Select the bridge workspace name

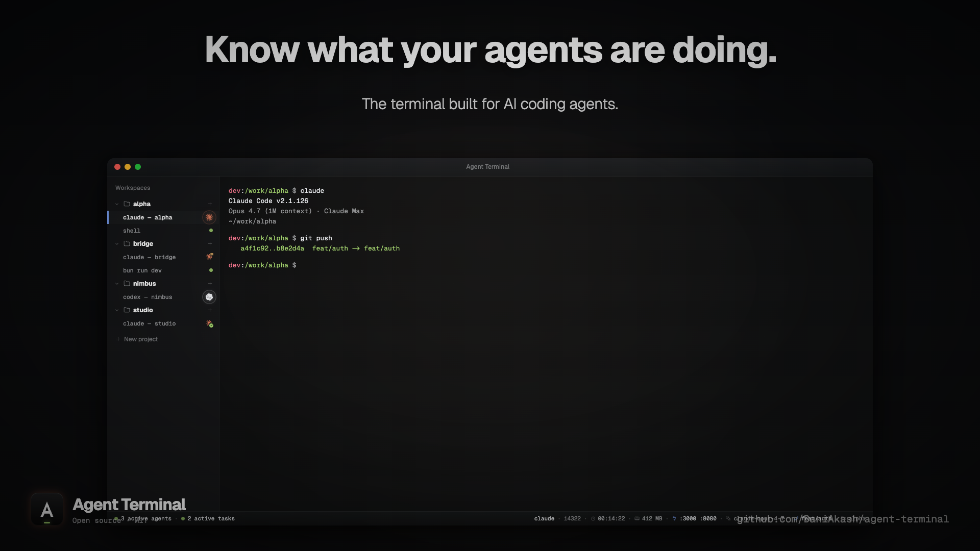143,243
